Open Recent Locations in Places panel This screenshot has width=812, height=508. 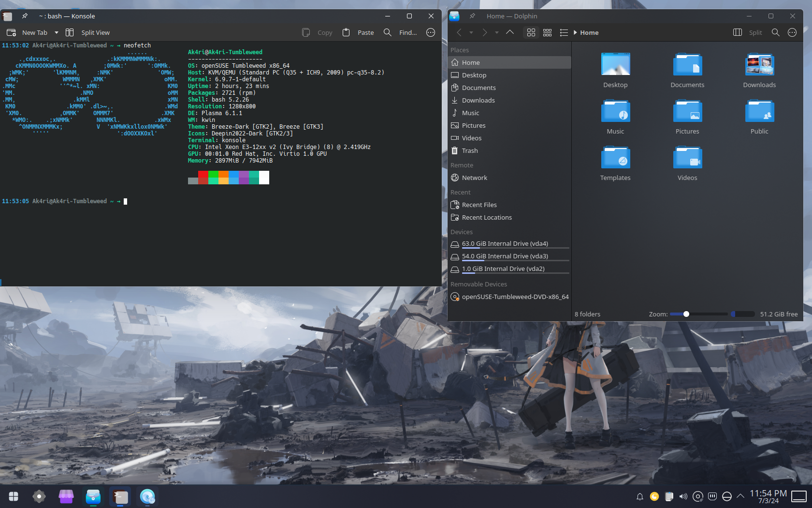pos(509,217)
